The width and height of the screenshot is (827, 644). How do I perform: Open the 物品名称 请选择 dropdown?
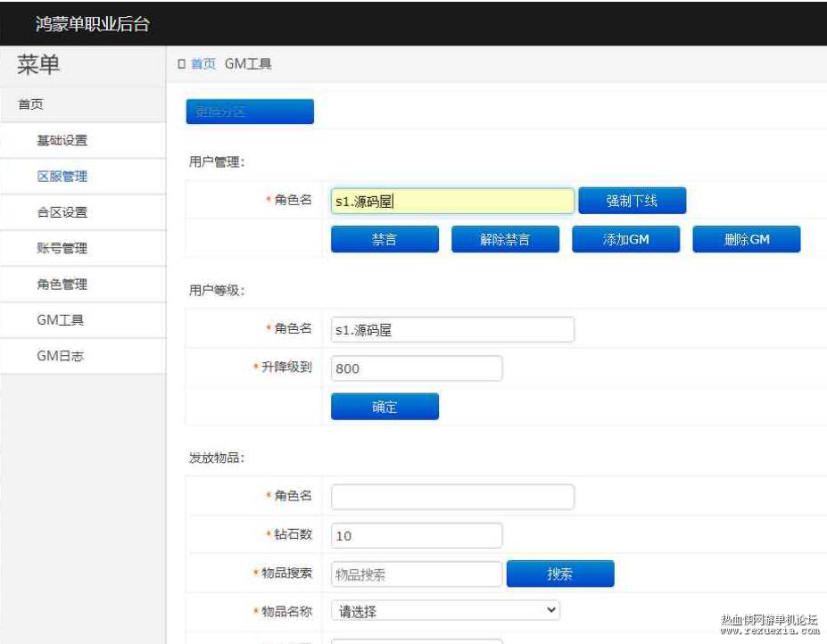(x=446, y=611)
